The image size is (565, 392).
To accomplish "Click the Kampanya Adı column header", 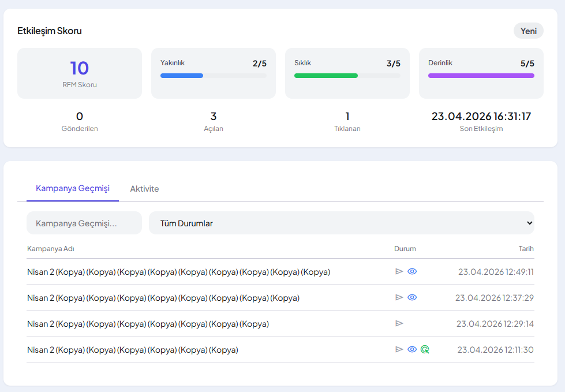I will (51, 249).
